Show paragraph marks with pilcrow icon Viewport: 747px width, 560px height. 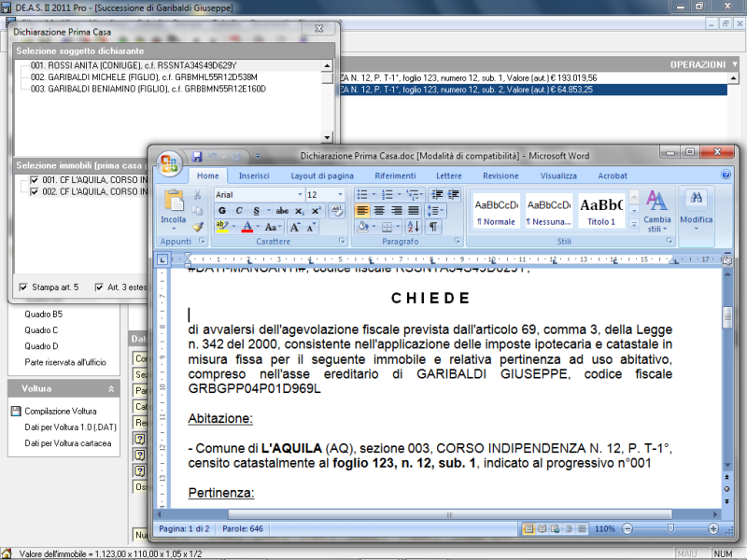point(433,227)
